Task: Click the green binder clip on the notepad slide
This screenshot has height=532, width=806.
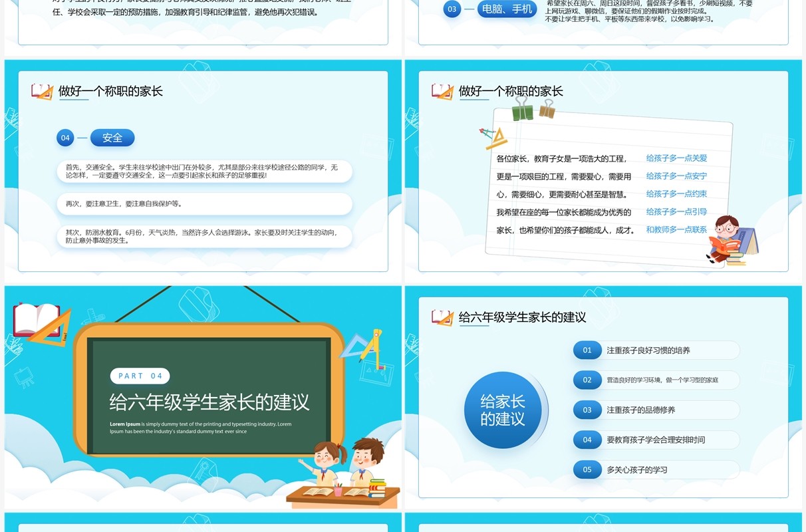Action: (523, 108)
